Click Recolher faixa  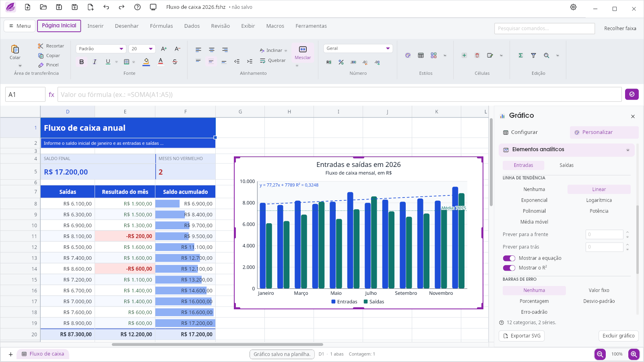point(620,29)
